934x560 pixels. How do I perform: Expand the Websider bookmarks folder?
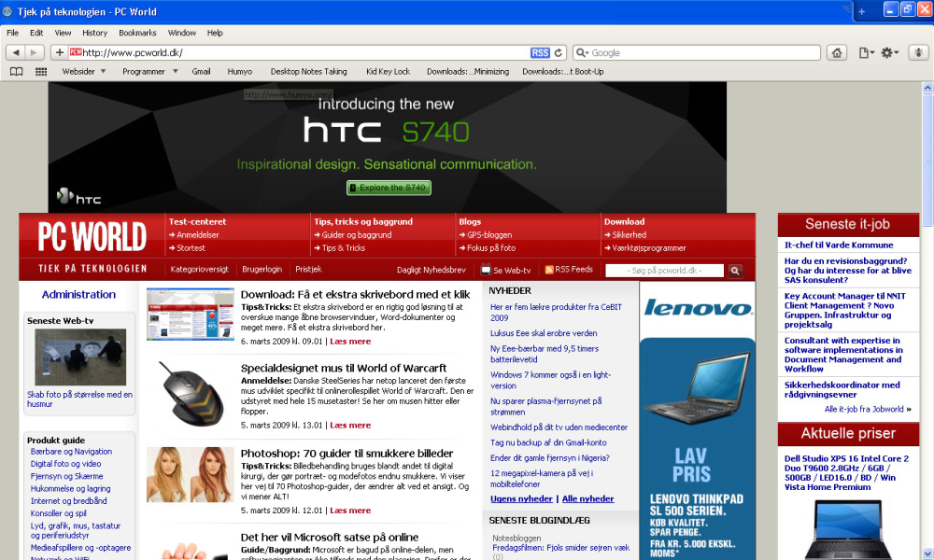coord(84,72)
